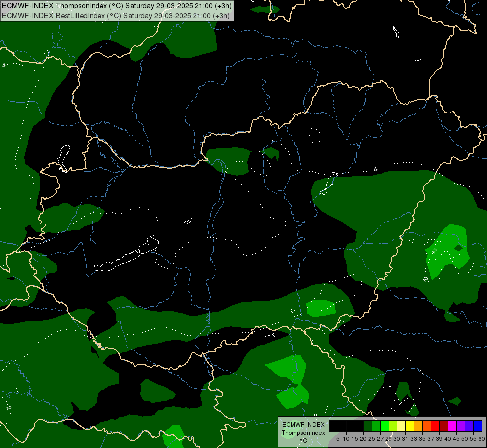Click legend tick value 33
487x448 pixels.
click(414, 439)
